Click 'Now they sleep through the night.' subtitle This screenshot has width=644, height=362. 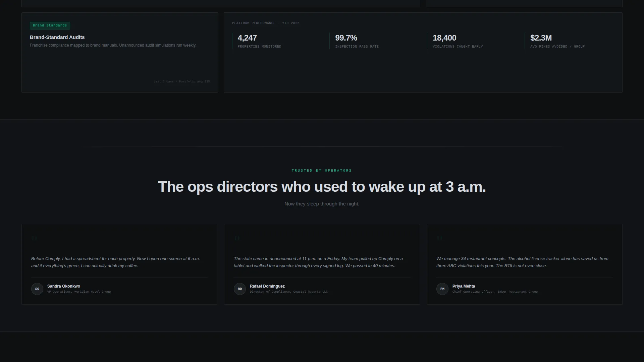pyautogui.click(x=322, y=204)
